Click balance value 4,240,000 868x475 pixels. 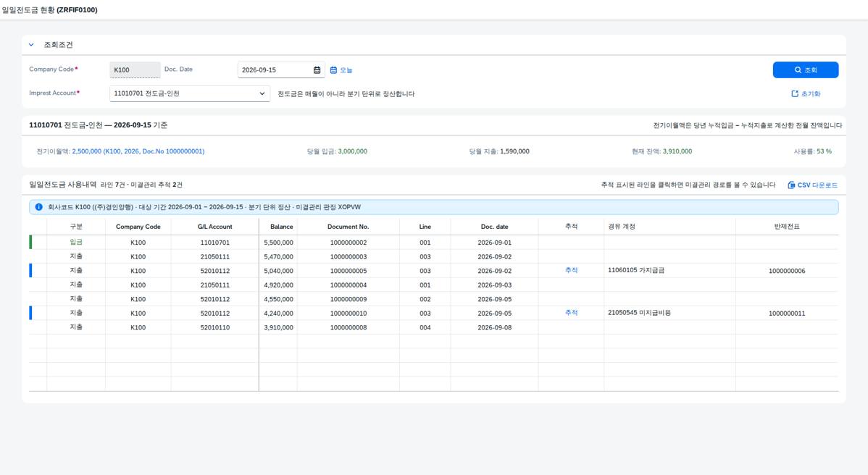point(278,314)
